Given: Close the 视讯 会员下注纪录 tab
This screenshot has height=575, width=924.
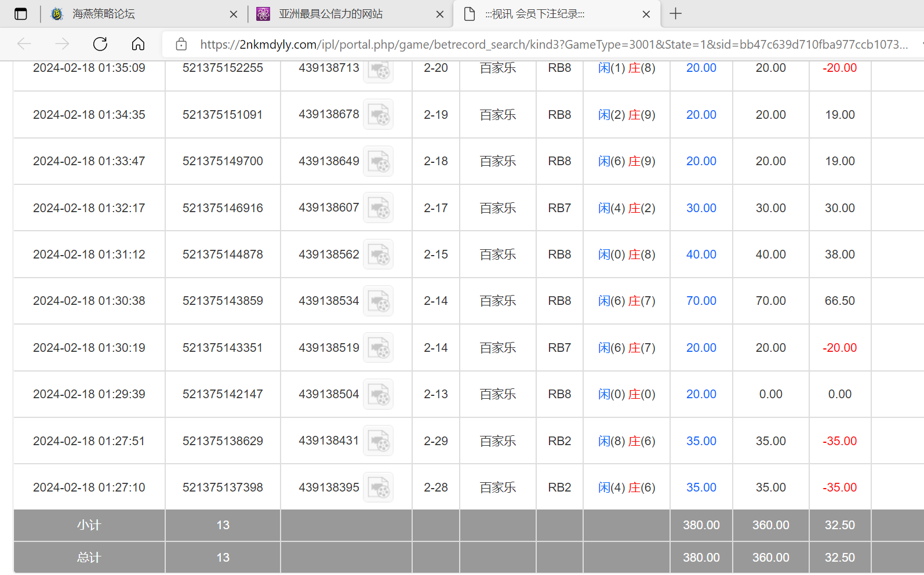Looking at the screenshot, I should point(646,14).
